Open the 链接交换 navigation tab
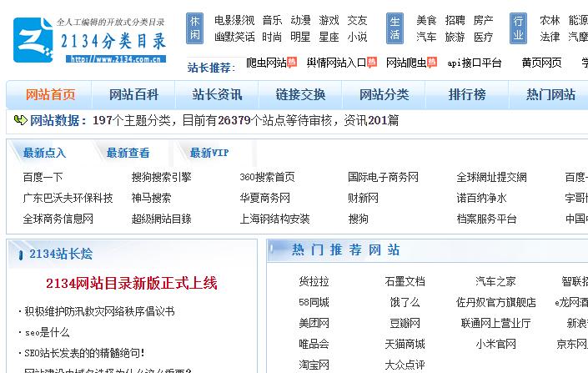The height and width of the screenshot is (373, 588). pos(300,94)
